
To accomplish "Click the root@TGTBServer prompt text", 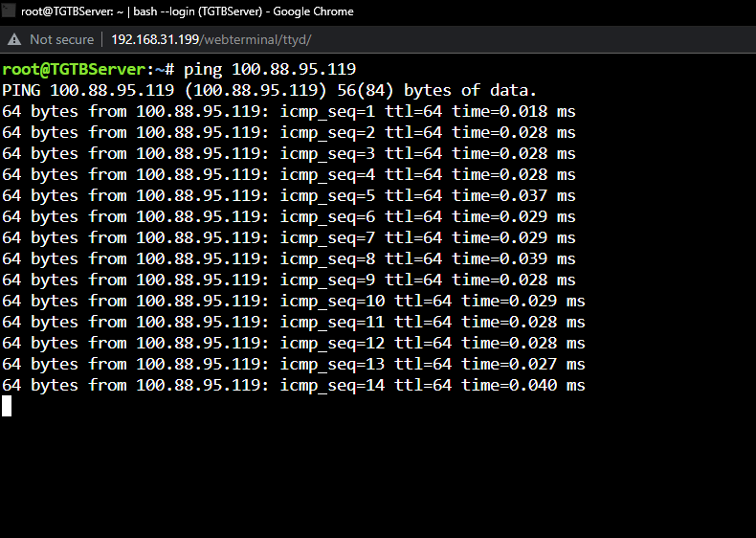I will pyautogui.click(x=74, y=69).
